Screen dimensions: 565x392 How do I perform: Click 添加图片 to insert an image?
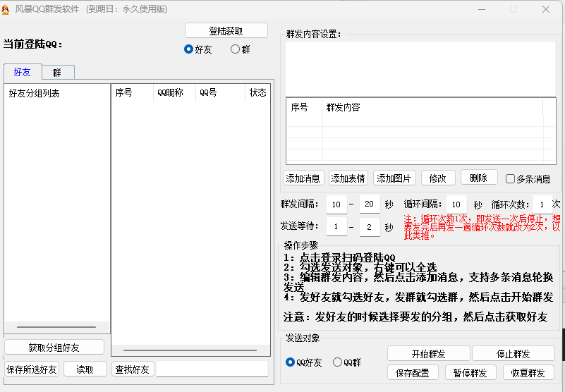pos(394,178)
